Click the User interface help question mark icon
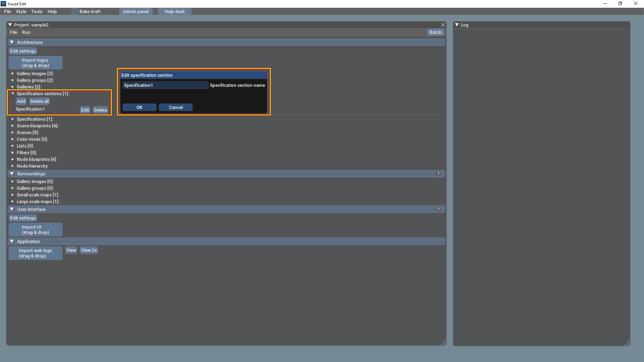Screen dimensions: 644x362 (x=438, y=209)
